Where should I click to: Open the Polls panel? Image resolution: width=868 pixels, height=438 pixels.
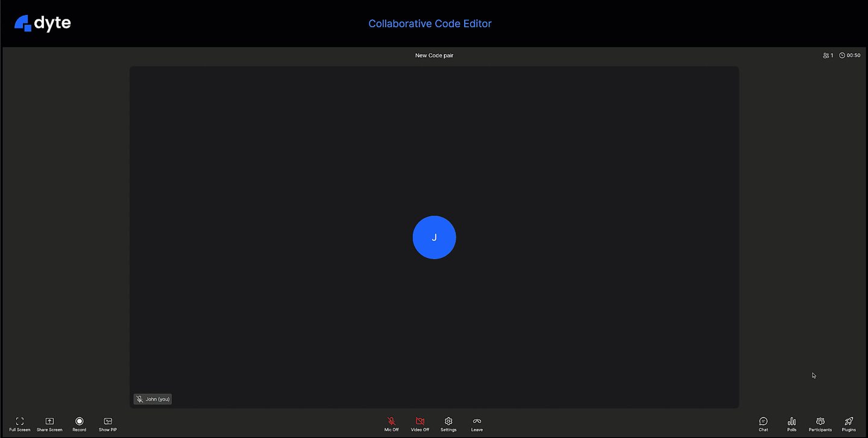coord(791,424)
